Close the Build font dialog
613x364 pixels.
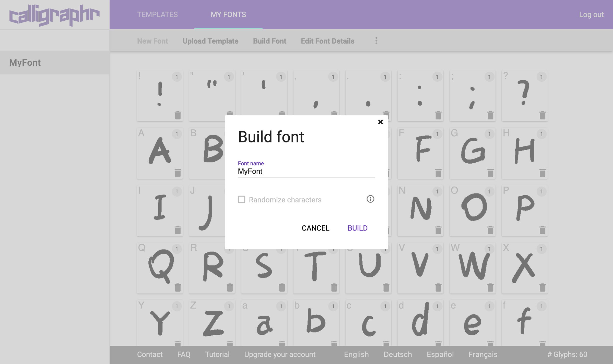380,122
